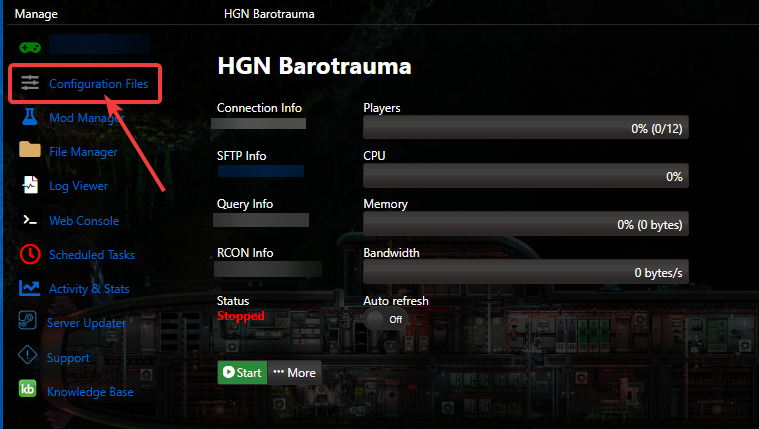Click the Web Console terminal icon
The height and width of the screenshot is (429, 759).
coord(30,220)
